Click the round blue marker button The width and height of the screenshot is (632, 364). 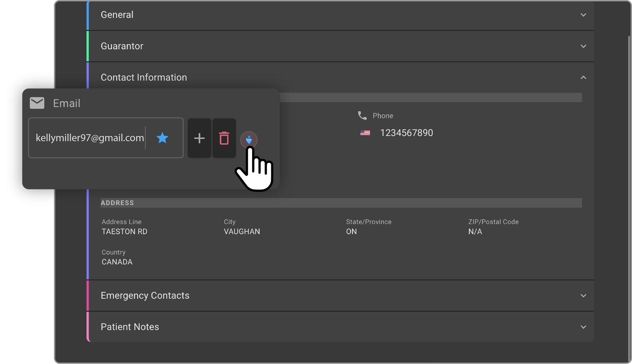[249, 140]
